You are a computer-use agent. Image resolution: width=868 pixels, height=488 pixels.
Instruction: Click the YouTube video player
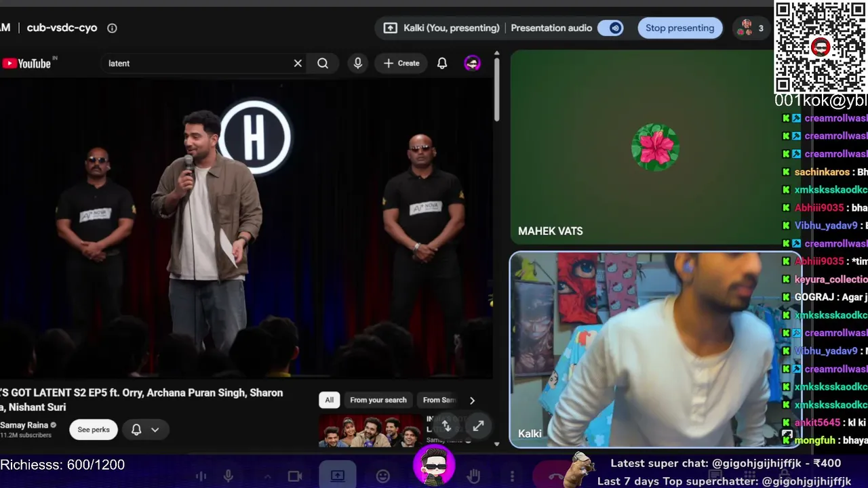(x=246, y=229)
